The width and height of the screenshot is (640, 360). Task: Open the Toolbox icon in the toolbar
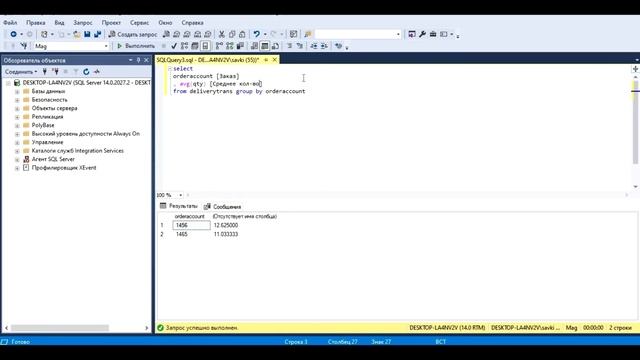tap(433, 34)
